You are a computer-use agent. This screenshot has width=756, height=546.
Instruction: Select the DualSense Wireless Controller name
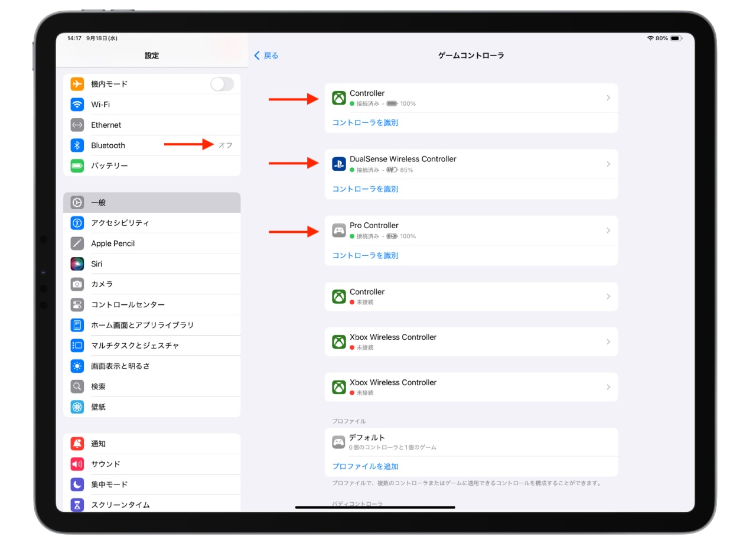pos(403,159)
